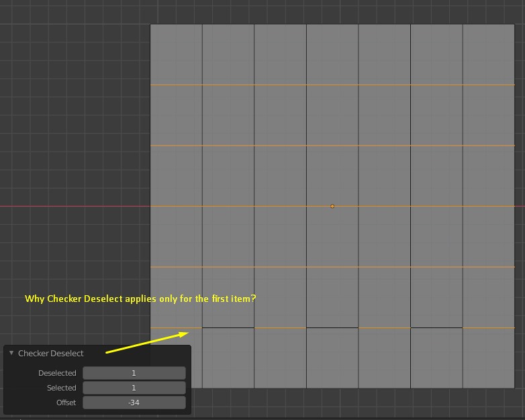Click the object origin point on the mesh

click(x=332, y=206)
